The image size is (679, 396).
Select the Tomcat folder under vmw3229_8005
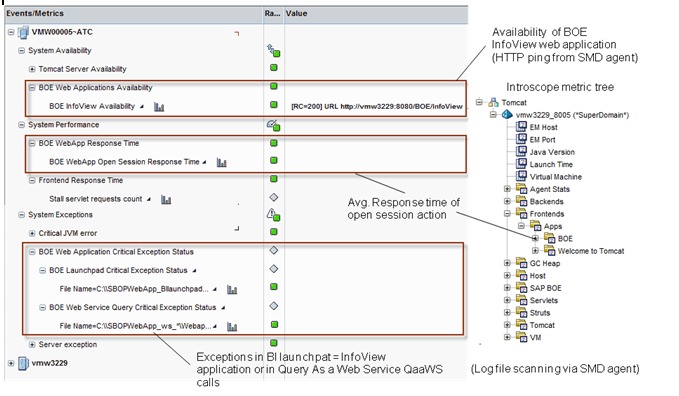coord(542,325)
